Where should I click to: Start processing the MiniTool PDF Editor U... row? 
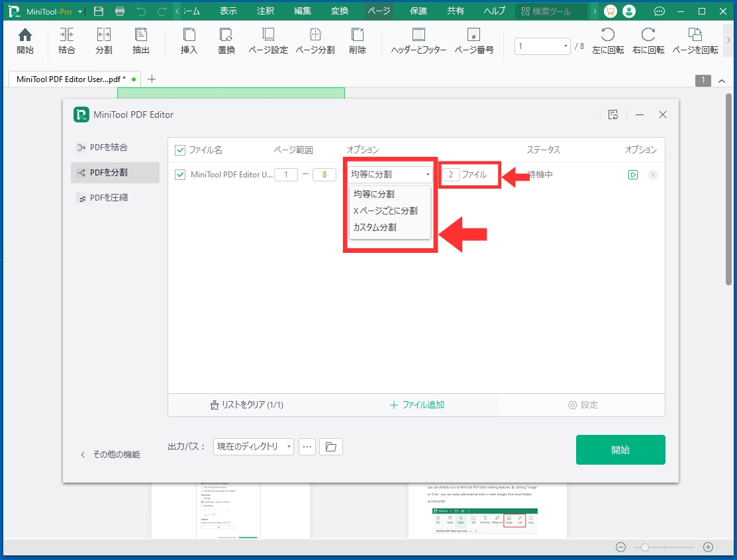(633, 175)
